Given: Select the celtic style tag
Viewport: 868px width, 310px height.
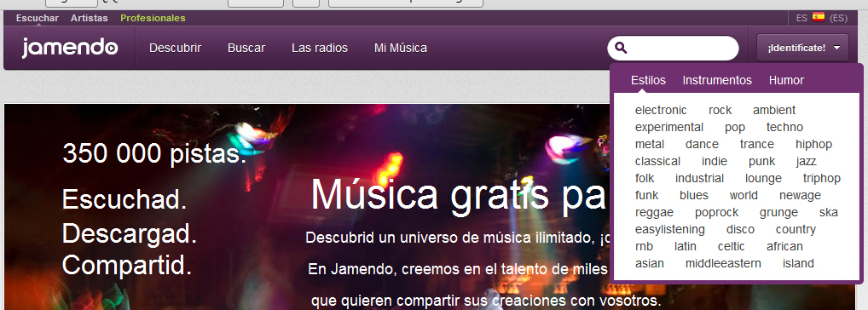Looking at the screenshot, I should (732, 246).
